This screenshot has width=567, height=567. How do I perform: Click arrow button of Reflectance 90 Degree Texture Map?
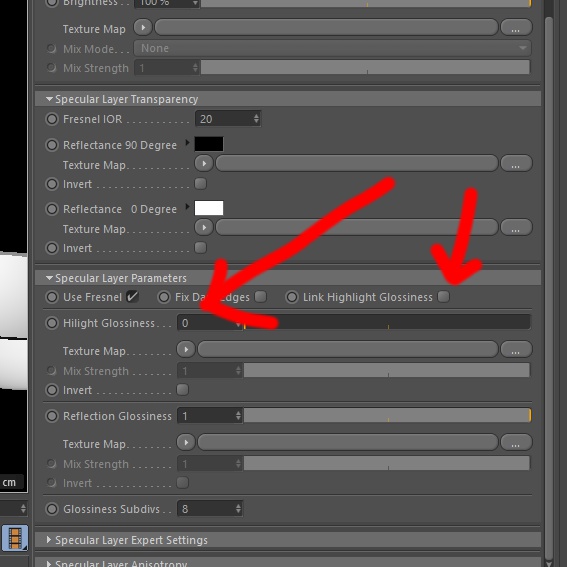click(x=204, y=163)
